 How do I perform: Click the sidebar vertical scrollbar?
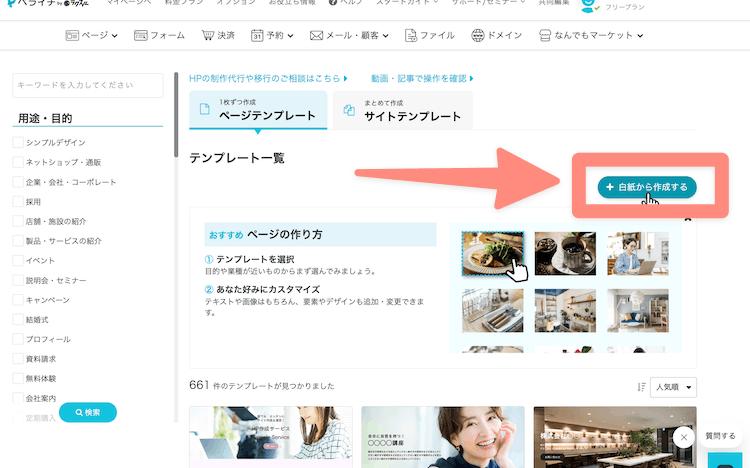[x=176, y=115]
